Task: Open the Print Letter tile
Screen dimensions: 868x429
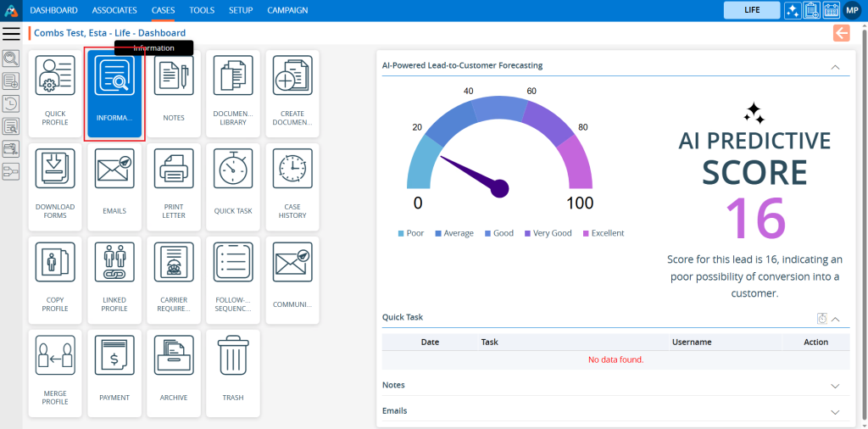Action: 174,187
